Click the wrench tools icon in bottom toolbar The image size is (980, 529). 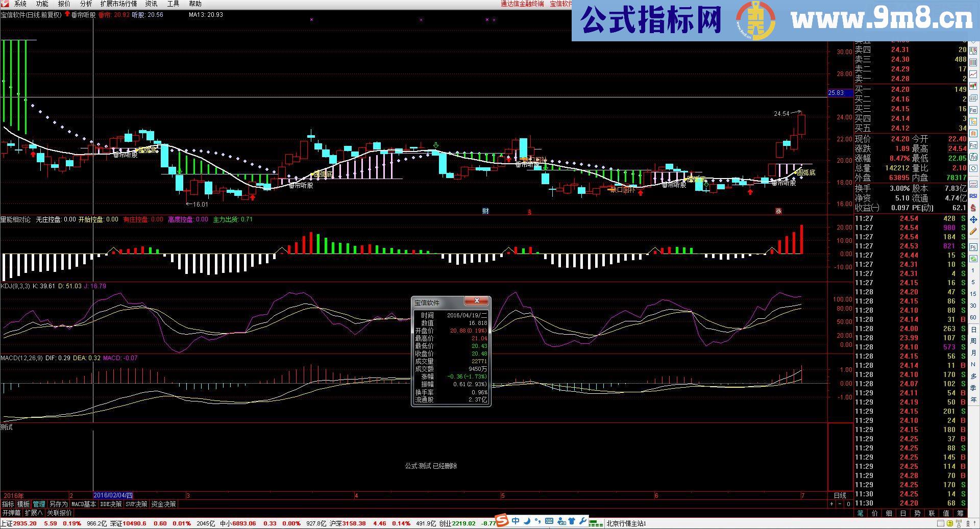583,521
